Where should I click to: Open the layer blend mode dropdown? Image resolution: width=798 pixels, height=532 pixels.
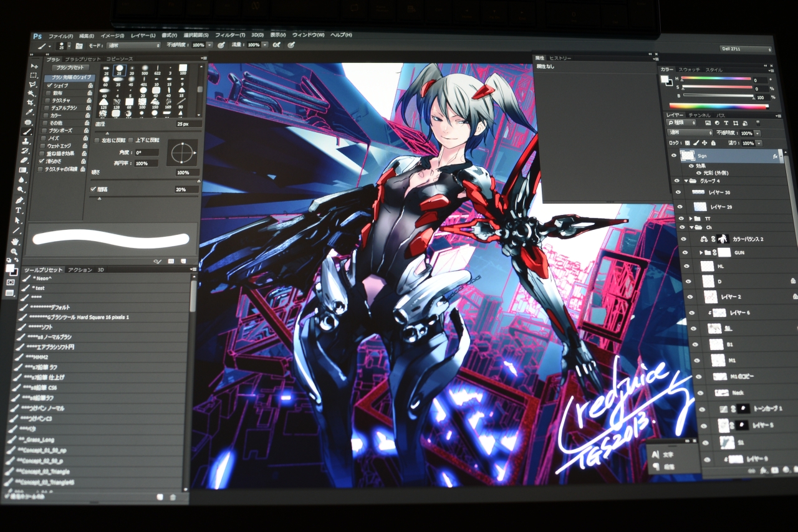pos(689,133)
